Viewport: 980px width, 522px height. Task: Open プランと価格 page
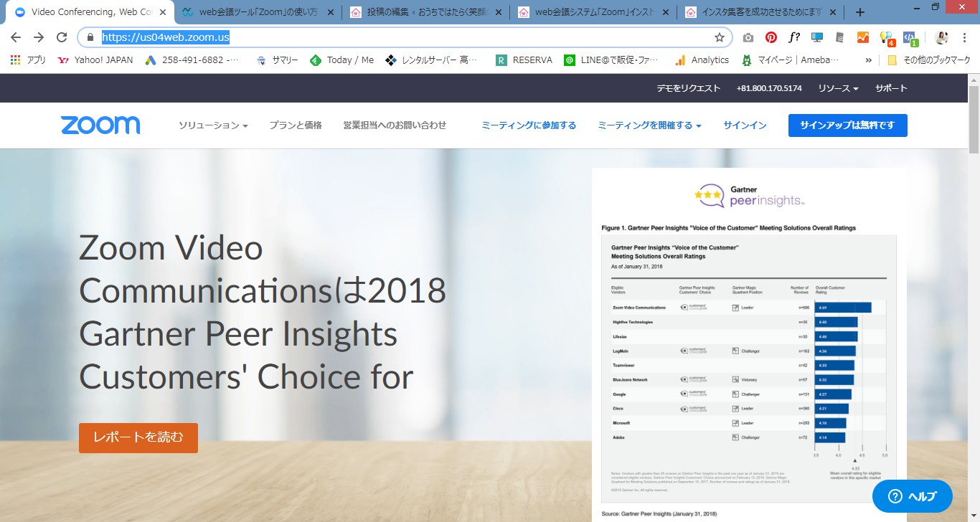pyautogui.click(x=296, y=125)
